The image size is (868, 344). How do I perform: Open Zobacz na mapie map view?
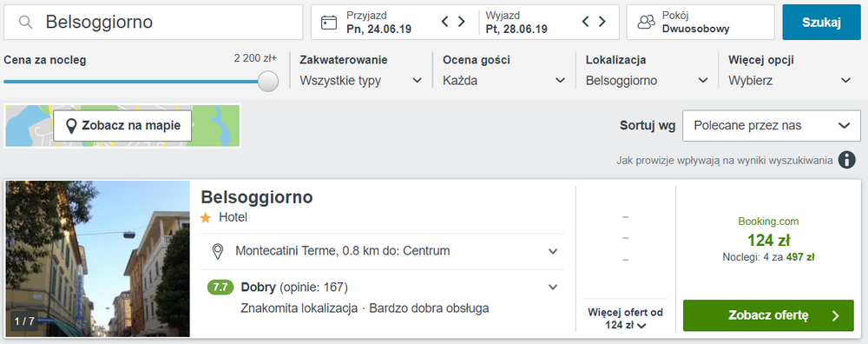pos(122,126)
